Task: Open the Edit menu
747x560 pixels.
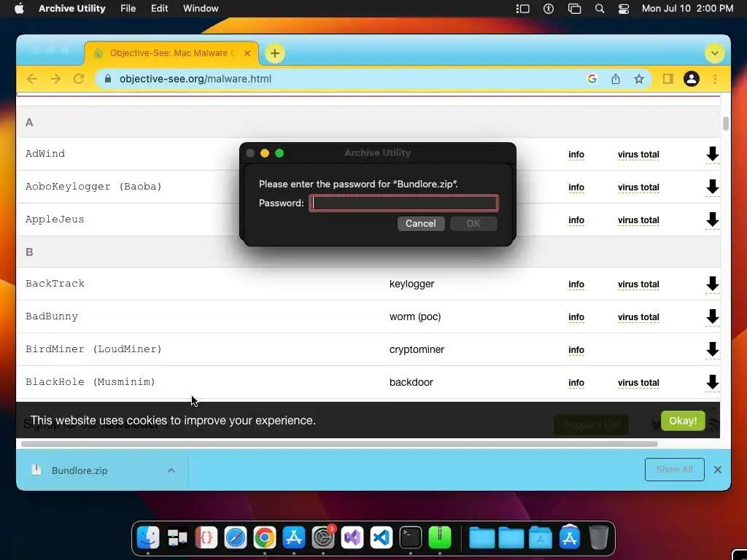Action: tap(159, 9)
